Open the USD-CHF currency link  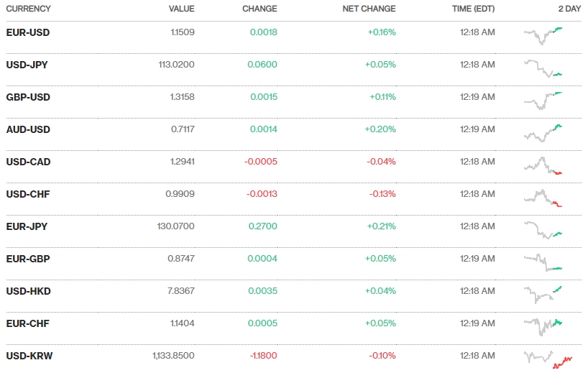tap(28, 194)
